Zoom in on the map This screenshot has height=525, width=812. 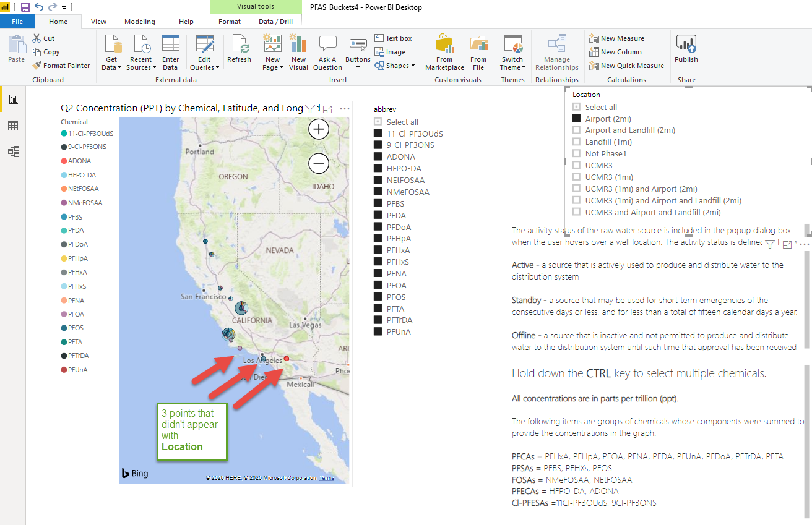[x=319, y=129]
